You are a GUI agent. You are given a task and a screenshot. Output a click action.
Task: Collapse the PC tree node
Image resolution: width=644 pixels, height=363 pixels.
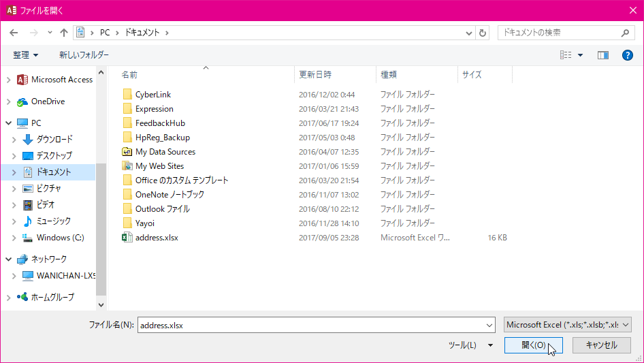[9, 123]
